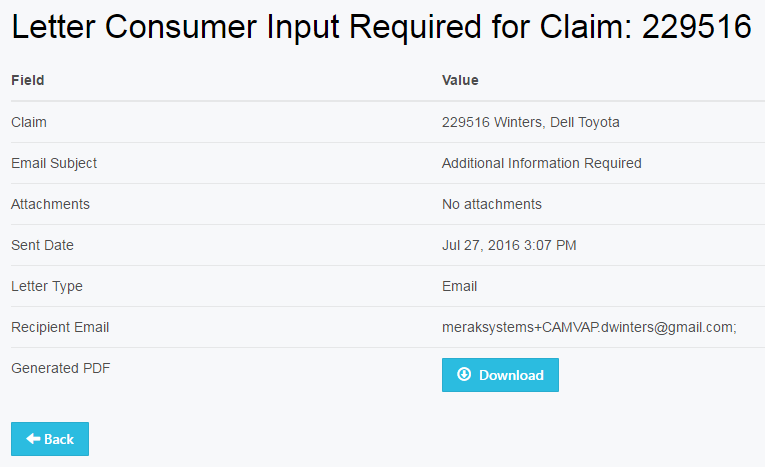Click the dwinters gmail recipient address
765x467 pixels.
pos(589,327)
